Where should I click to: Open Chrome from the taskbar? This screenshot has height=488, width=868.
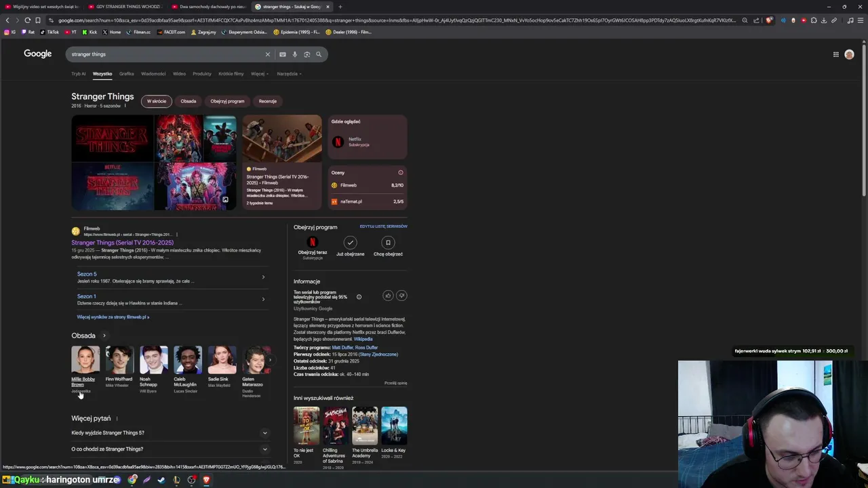coord(132,480)
